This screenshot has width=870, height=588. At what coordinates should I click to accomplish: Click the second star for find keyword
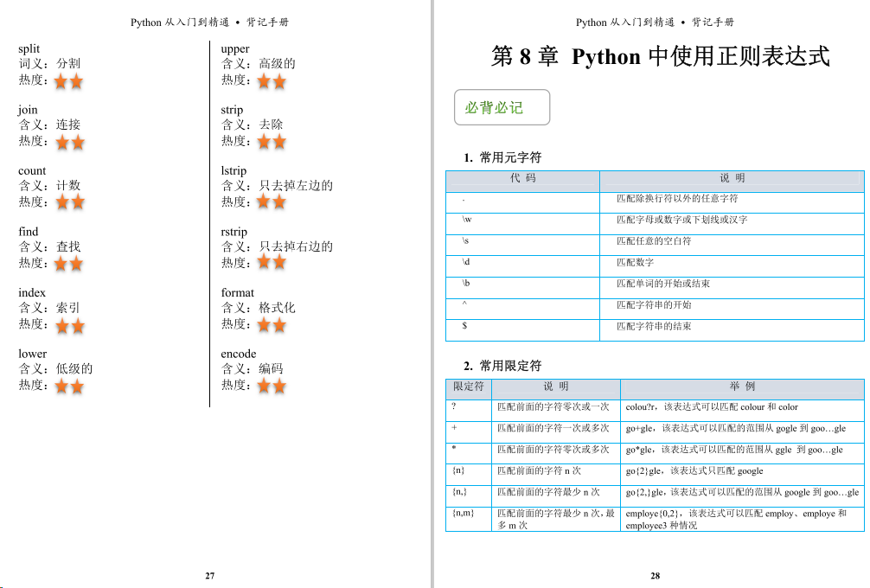click(x=78, y=265)
